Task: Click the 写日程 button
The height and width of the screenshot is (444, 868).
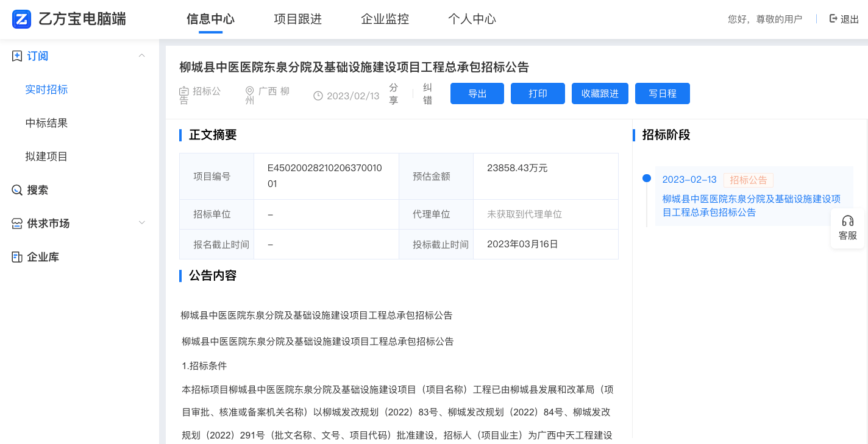Action: pyautogui.click(x=662, y=94)
